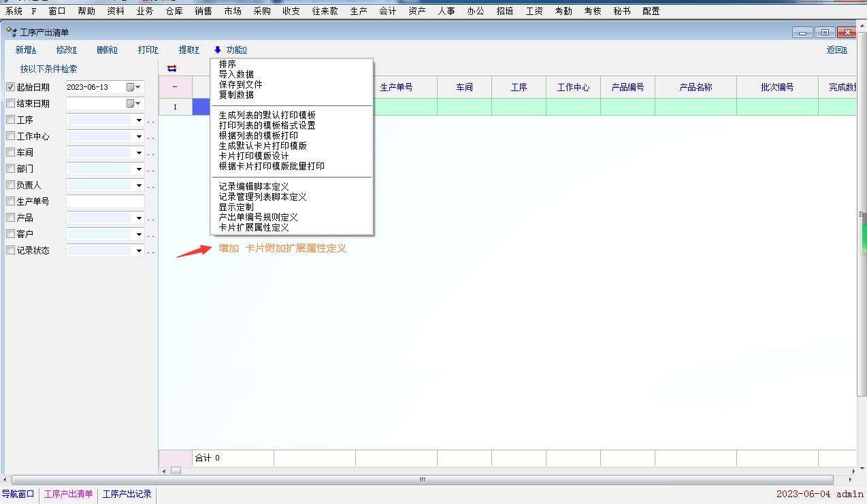Viewport: 867px width, 504px height.
Task: Open the calendar picker for 结束日期
Action: tap(131, 103)
